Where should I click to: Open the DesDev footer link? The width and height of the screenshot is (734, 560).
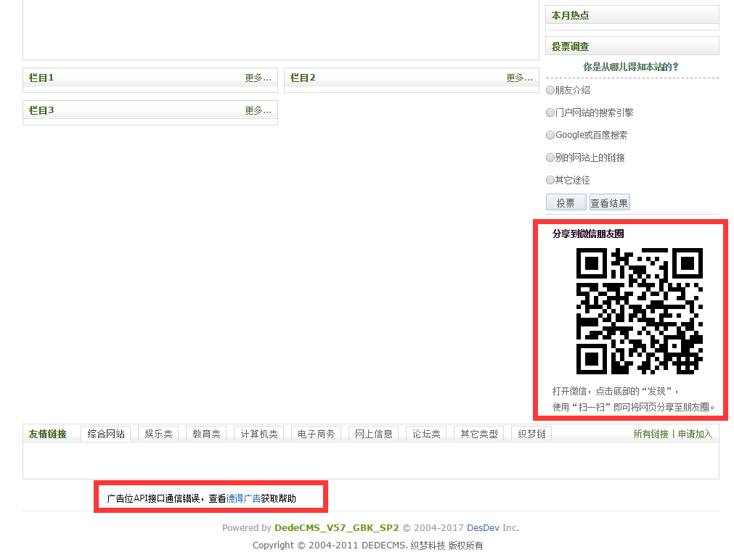click(483, 527)
